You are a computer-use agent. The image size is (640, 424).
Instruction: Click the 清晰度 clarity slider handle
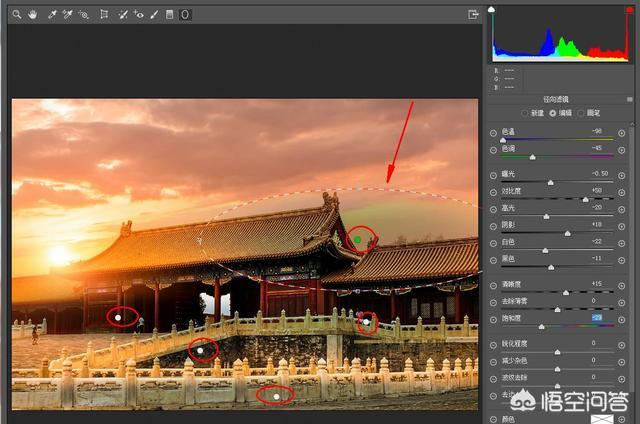566,293
